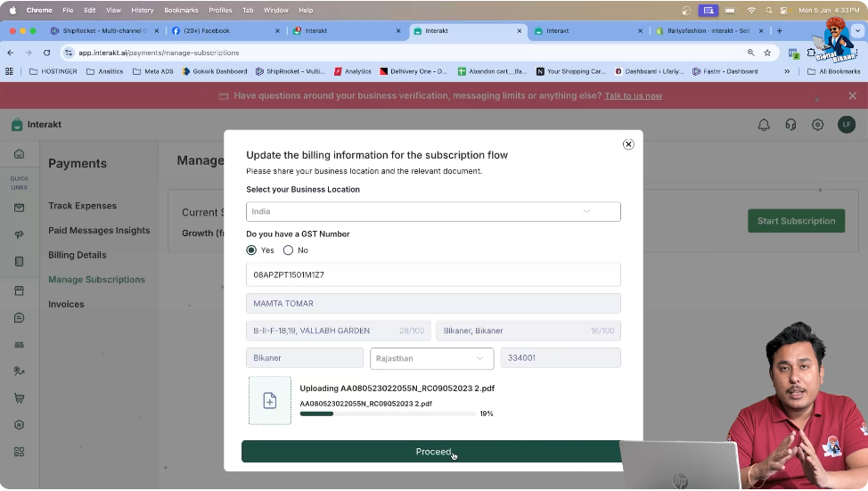868x491 pixels.
Task: Click the Interakt logo in header
Action: coord(37,125)
